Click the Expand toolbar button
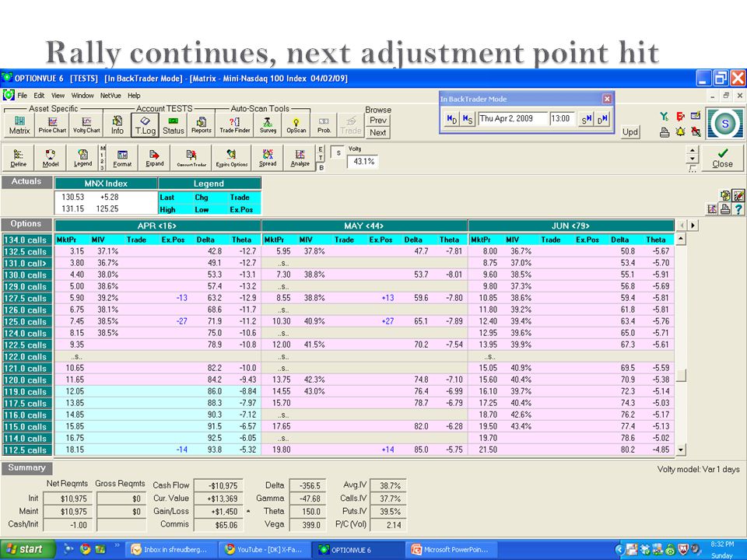Screen dimensions: 747x560 154,158
